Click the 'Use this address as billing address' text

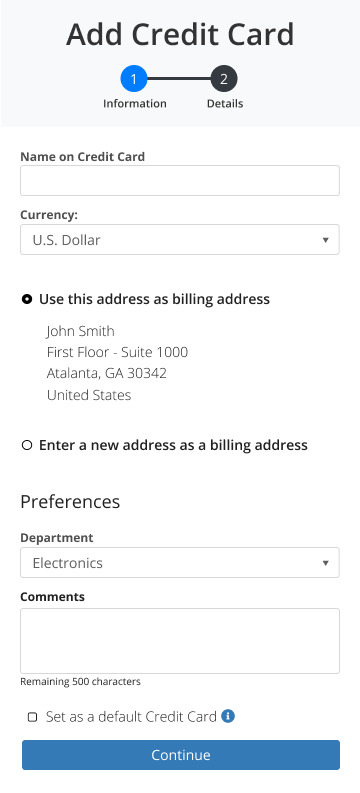click(x=154, y=299)
